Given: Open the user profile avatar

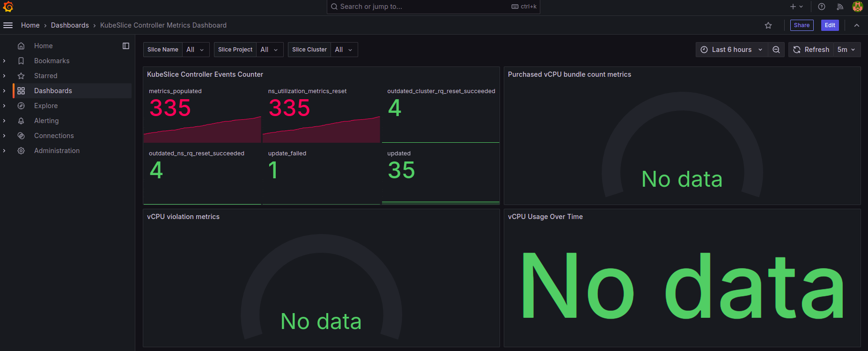Looking at the screenshot, I should (858, 7).
